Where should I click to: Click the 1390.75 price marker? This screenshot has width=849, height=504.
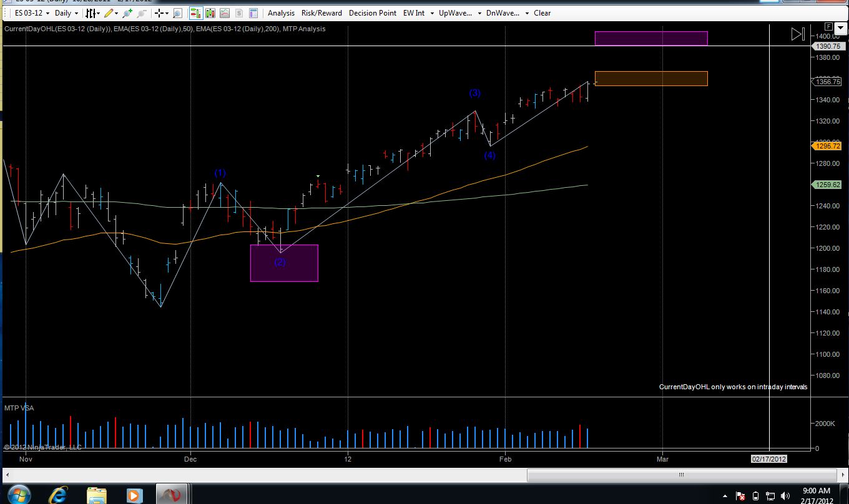tap(829, 47)
